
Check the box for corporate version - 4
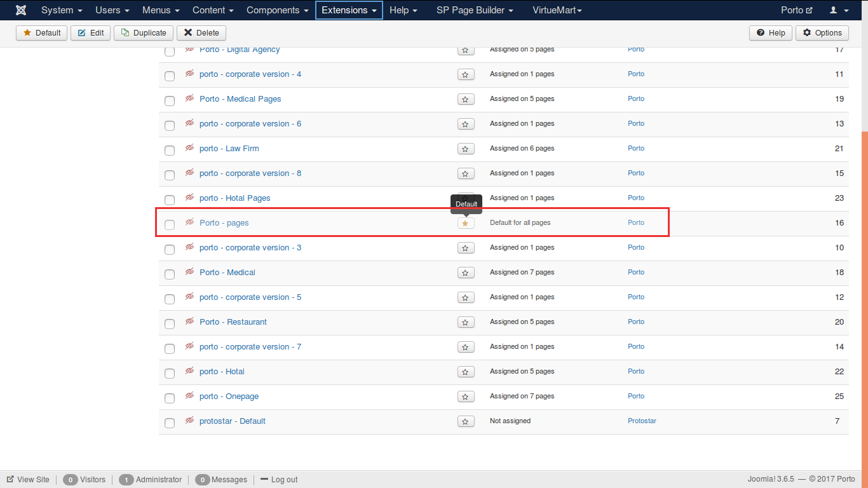170,76
